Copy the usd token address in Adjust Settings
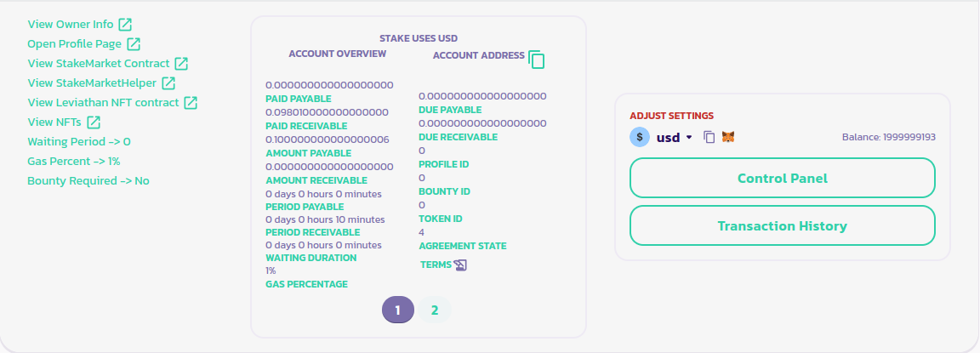The image size is (980, 353). (709, 137)
